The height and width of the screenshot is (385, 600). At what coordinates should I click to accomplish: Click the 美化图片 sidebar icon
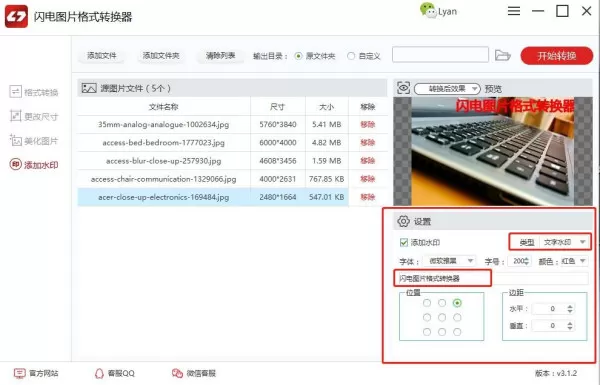[15, 140]
